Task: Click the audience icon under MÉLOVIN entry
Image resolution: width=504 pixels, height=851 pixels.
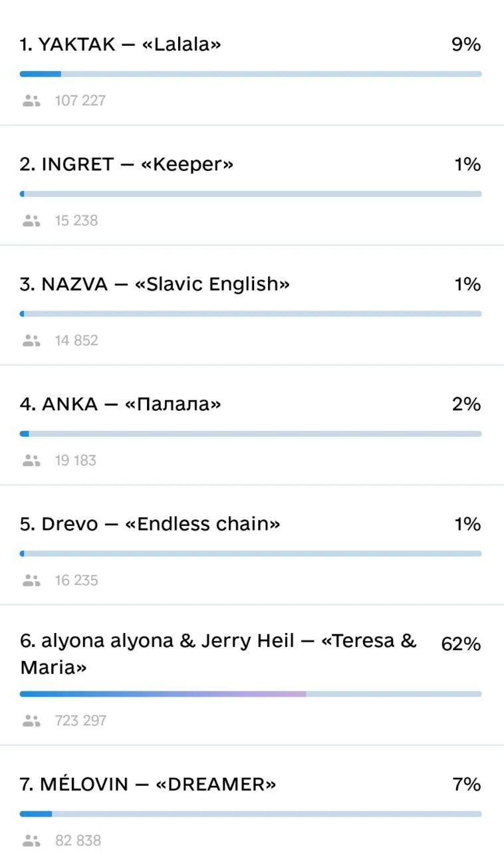Action: 31,840
